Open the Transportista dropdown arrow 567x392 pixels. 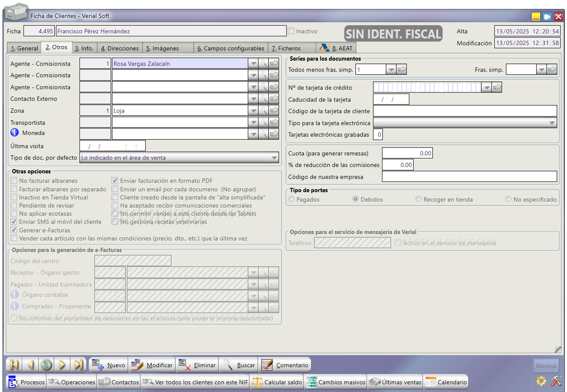(253, 123)
